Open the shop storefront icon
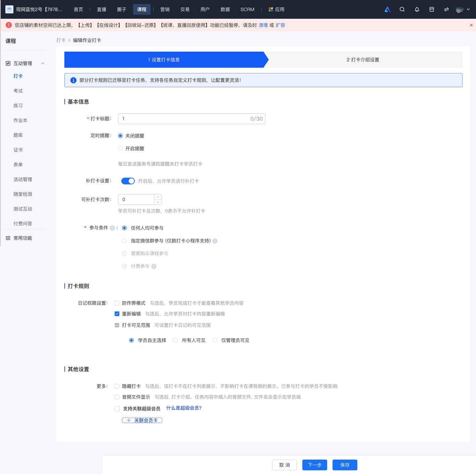 [432, 9]
